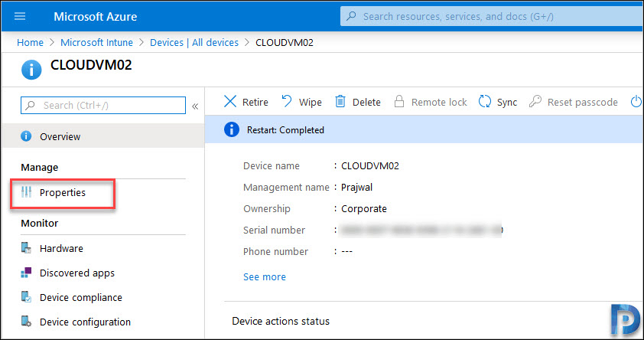Click the Delete button label
The height and width of the screenshot is (340, 644).
coord(366,102)
